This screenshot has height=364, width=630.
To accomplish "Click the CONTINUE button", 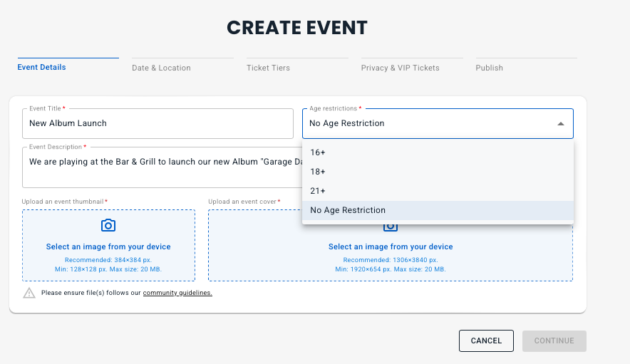I will [554, 340].
